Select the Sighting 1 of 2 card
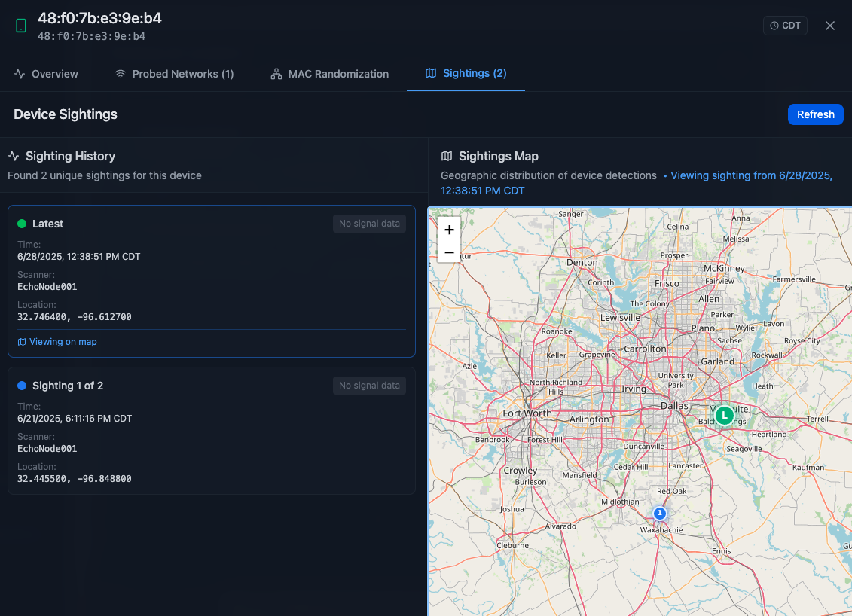 (211, 431)
